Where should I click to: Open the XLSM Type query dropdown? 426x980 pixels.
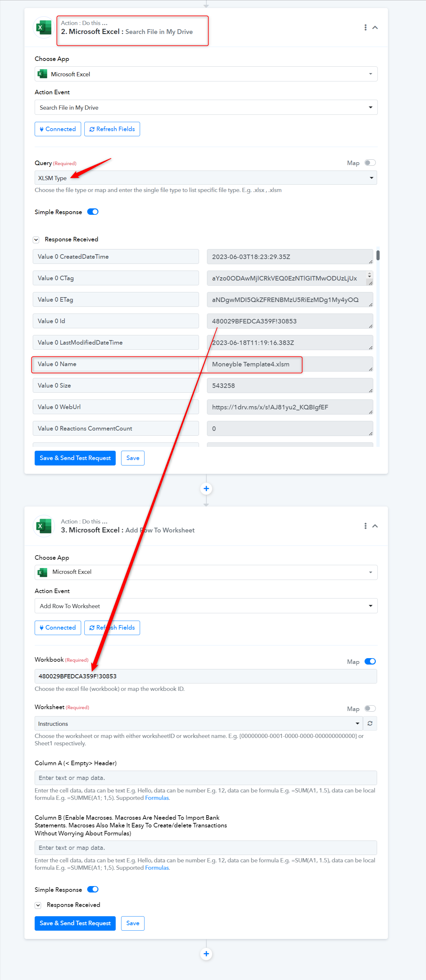(x=206, y=178)
